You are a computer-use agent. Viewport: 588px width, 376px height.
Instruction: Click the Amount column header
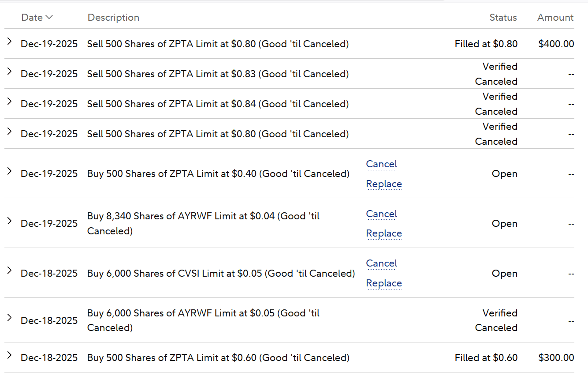click(x=555, y=18)
